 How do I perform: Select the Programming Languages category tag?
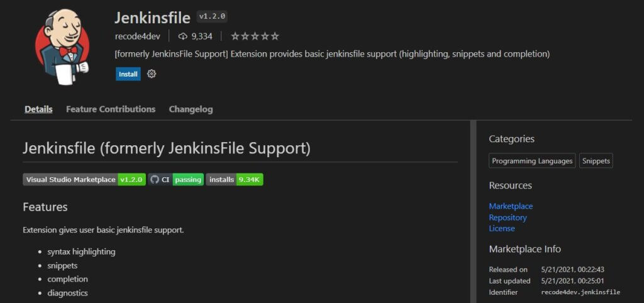coord(532,161)
